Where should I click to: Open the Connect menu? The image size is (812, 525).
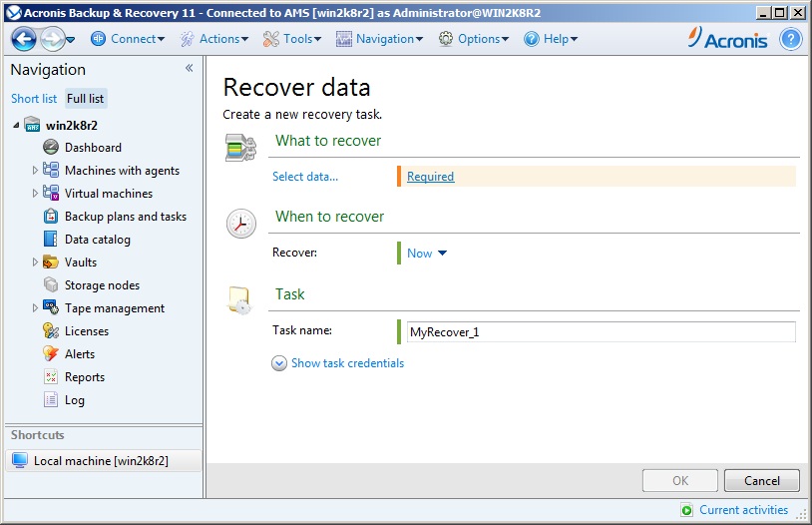[138, 38]
